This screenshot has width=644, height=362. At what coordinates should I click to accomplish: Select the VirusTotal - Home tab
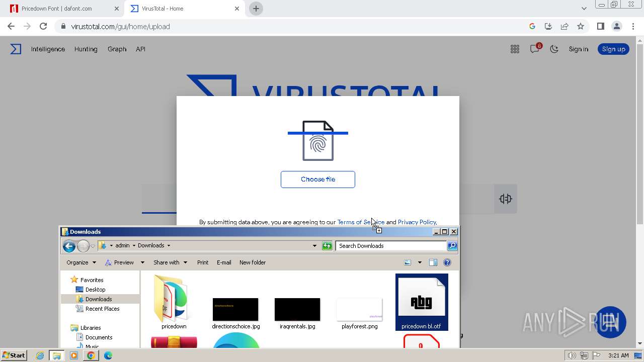click(x=185, y=9)
